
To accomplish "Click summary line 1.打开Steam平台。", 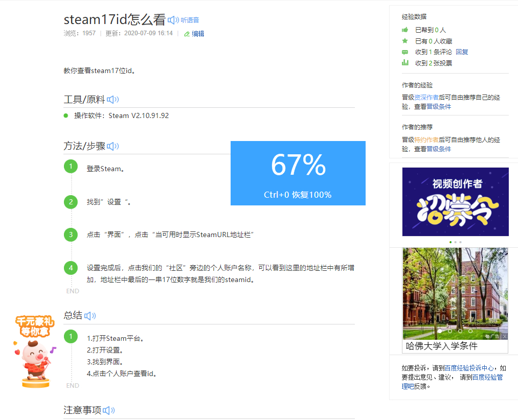I will [115, 338].
